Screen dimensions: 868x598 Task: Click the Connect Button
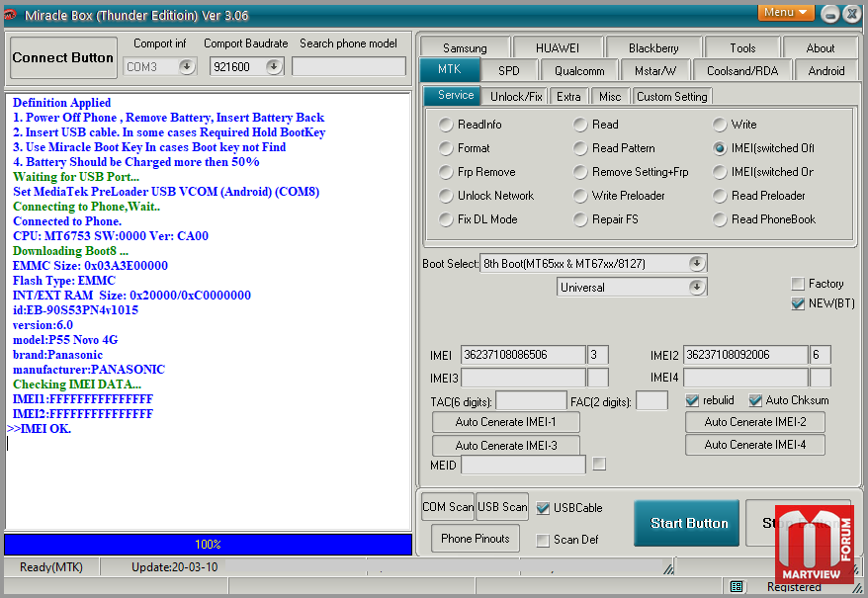[x=63, y=57]
